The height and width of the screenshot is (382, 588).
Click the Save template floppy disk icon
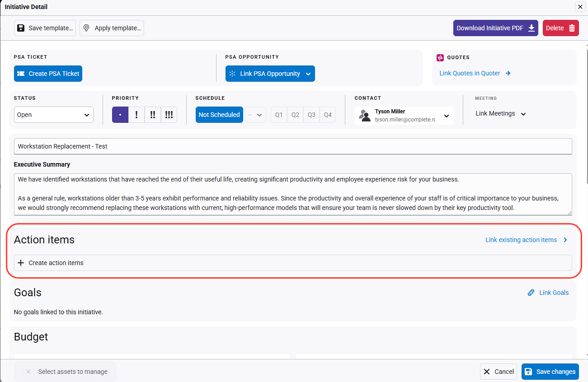coord(21,28)
